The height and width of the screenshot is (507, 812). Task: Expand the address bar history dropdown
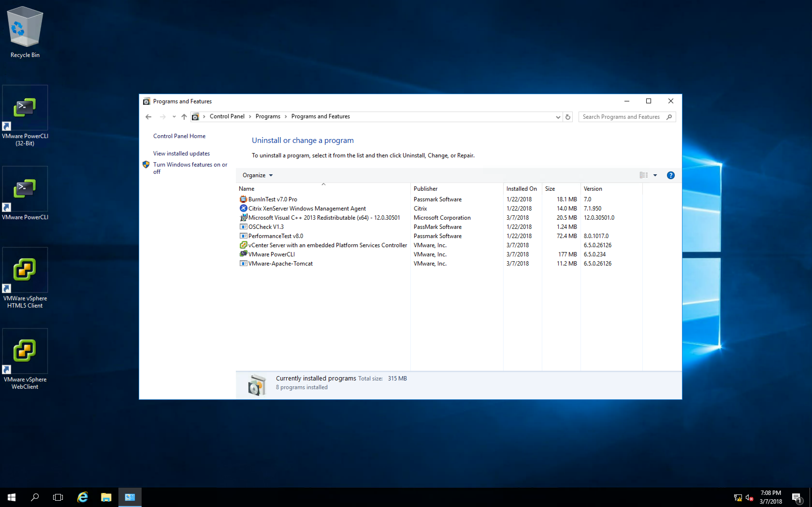click(558, 117)
